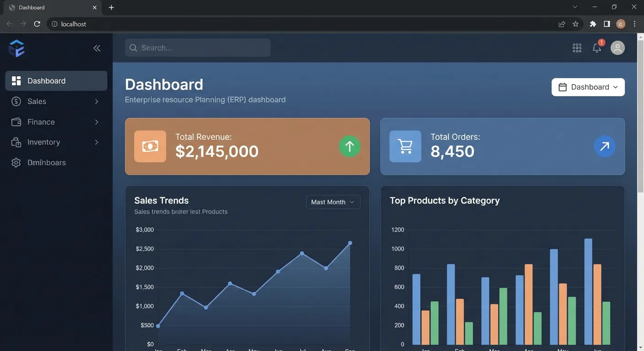Viewport: 644px width, 351px height.
Task: Open the user avatar profile
Action: pyautogui.click(x=617, y=48)
